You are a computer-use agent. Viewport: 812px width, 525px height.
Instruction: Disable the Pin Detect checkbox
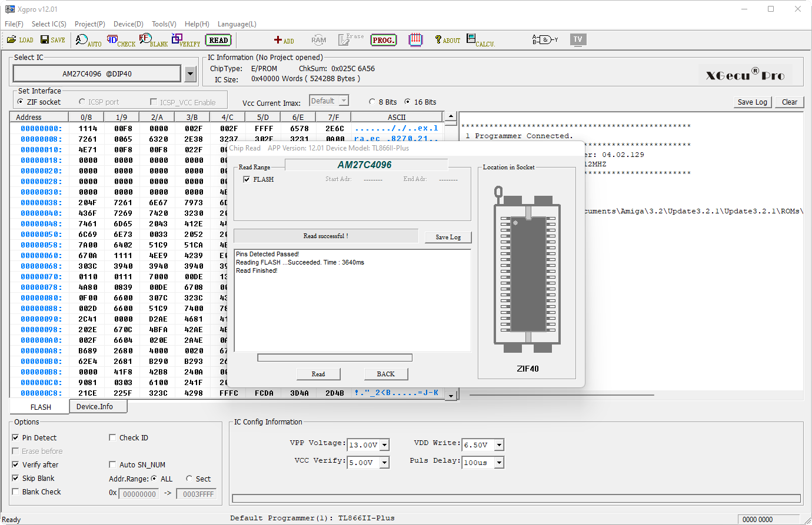point(16,437)
